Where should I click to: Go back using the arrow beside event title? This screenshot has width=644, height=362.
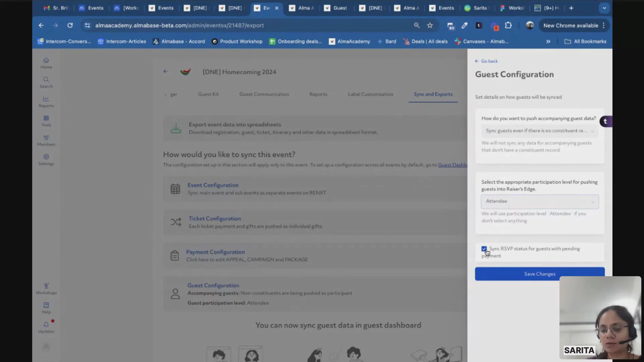pos(165,71)
